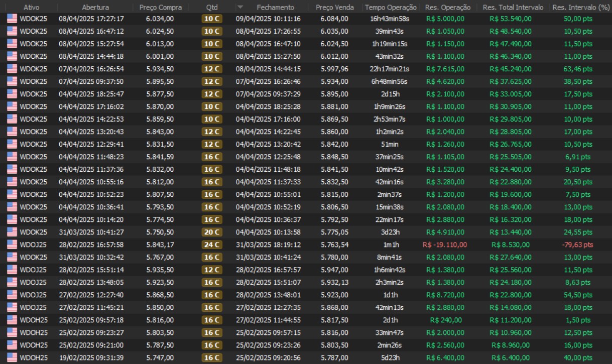Click the flag icon of the losing WDOJ25 trade
612x364 pixels.
coord(12,245)
